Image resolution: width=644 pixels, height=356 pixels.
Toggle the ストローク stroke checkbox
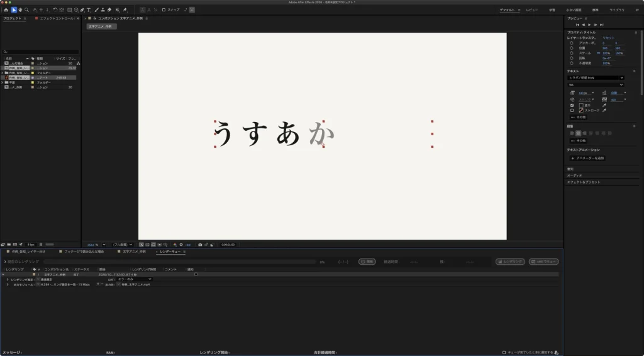click(572, 111)
